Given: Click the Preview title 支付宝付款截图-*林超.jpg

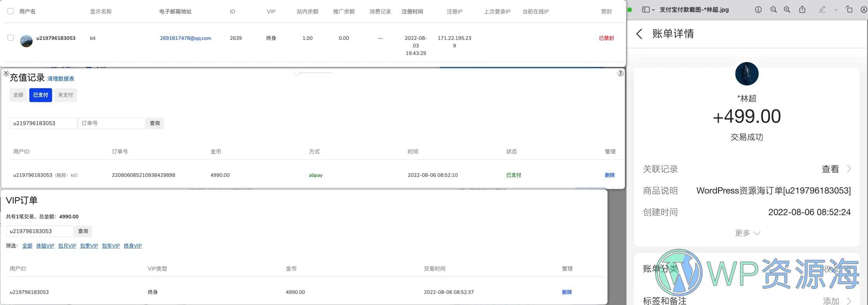Looking at the screenshot, I should coord(694,10).
